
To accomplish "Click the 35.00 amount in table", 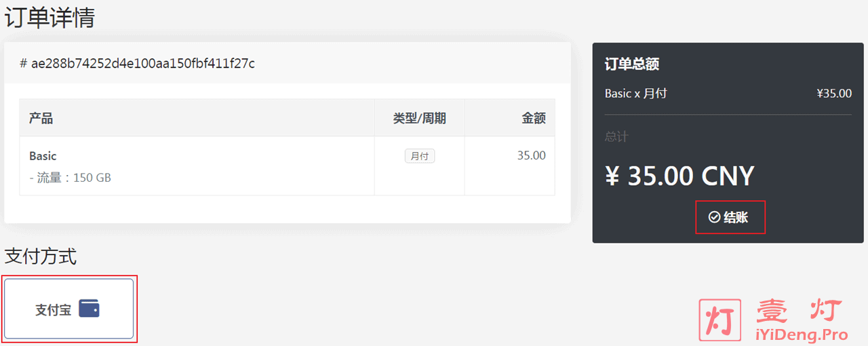I will pos(531,155).
